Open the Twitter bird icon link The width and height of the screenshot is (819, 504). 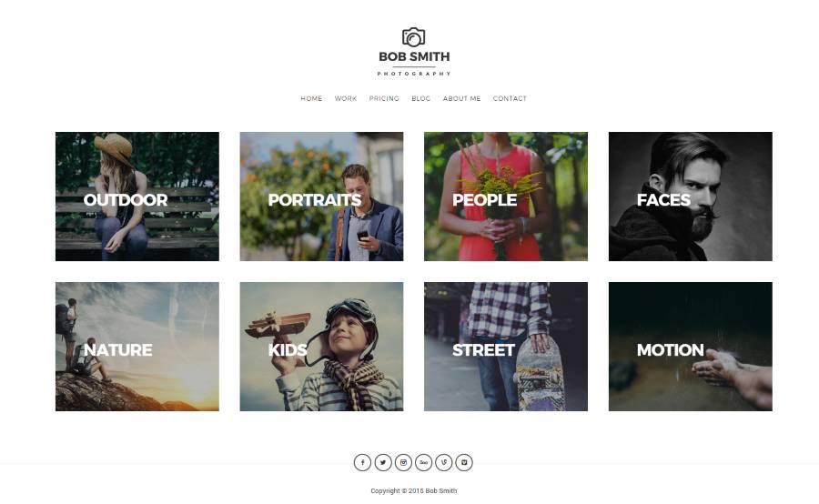[x=383, y=463]
